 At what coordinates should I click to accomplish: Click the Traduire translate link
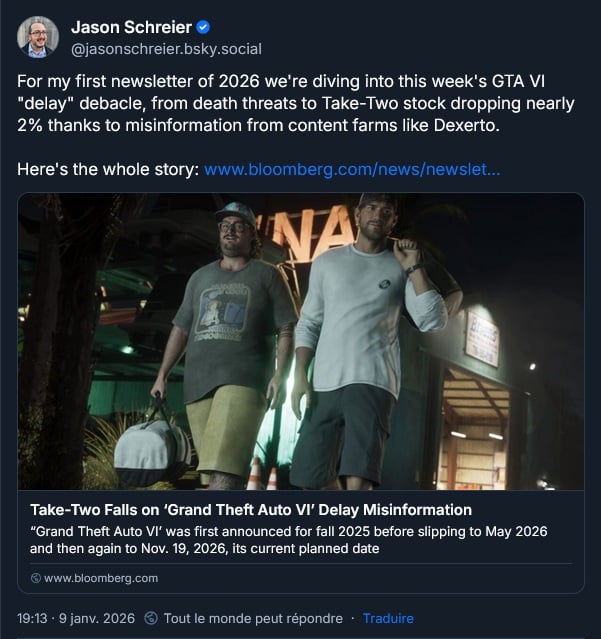(388, 618)
